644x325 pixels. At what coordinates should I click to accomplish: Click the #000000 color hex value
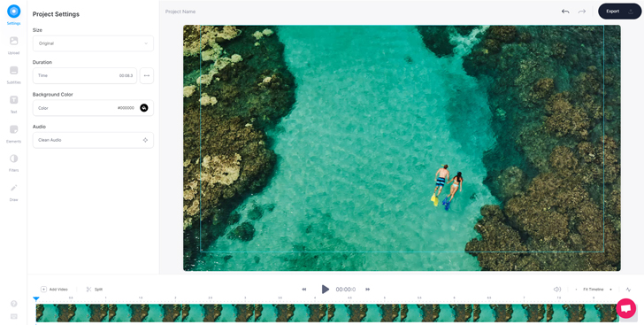point(126,108)
